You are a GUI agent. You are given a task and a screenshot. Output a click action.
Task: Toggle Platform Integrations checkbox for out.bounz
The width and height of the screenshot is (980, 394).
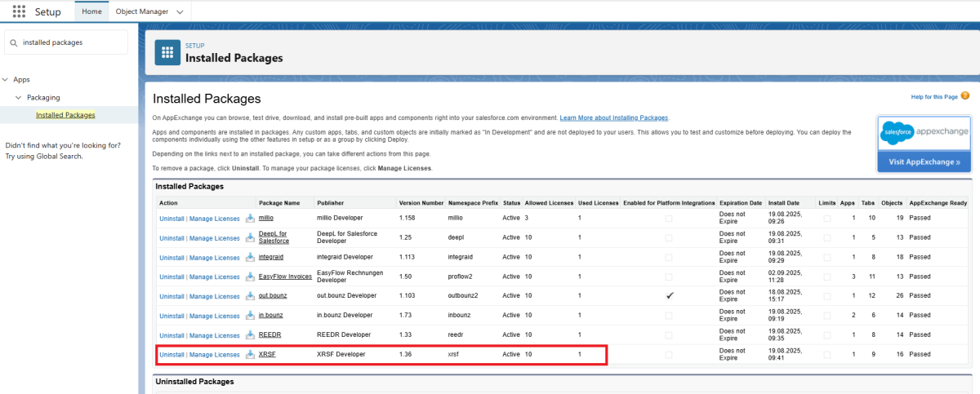click(x=669, y=296)
